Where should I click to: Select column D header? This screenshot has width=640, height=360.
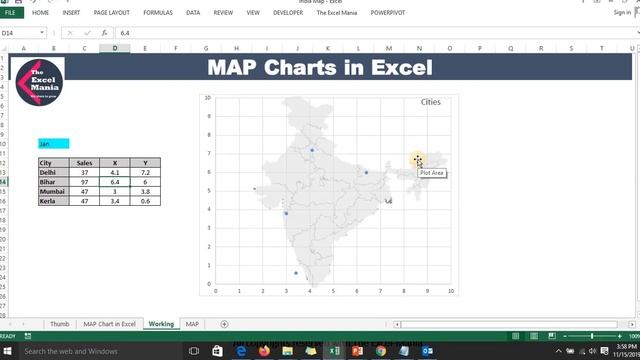pyautogui.click(x=115, y=49)
